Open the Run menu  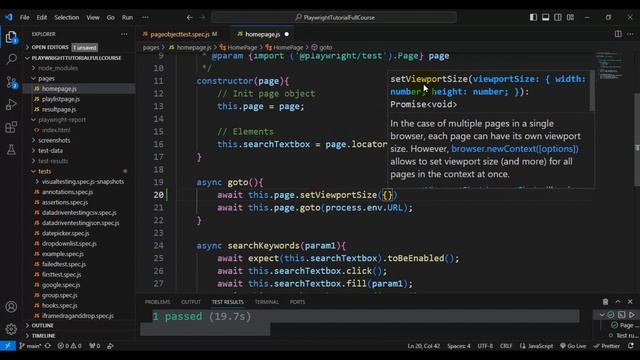pos(127,18)
